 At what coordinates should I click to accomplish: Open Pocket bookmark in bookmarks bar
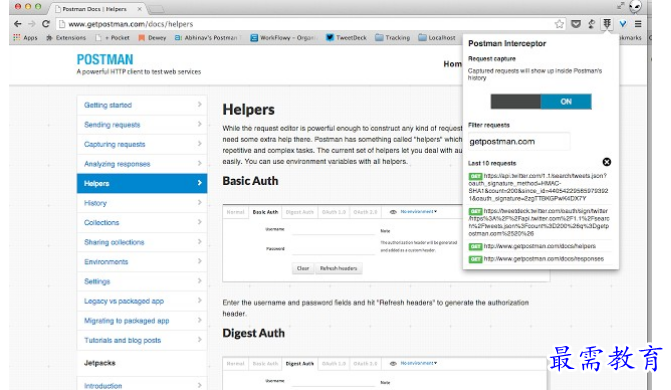pyautogui.click(x=112, y=38)
